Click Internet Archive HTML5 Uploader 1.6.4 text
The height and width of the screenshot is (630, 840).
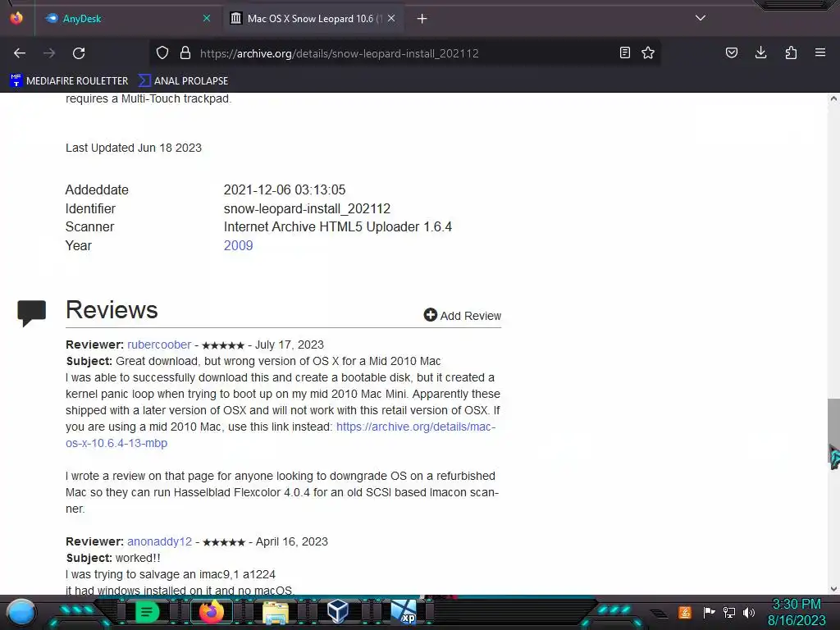pos(337,226)
